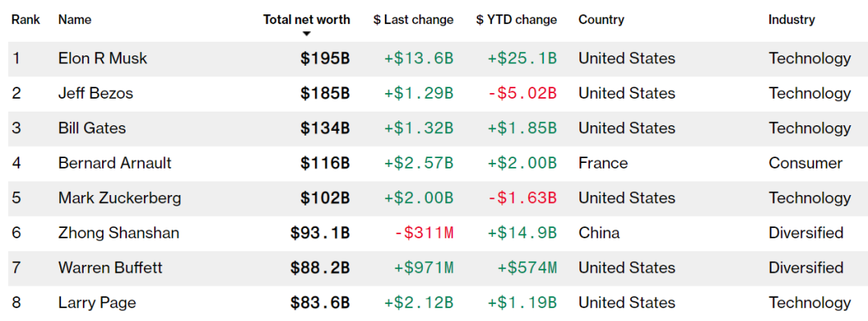Click Elon Musk's $195B net worth
The image size is (868, 321).
click(325, 59)
